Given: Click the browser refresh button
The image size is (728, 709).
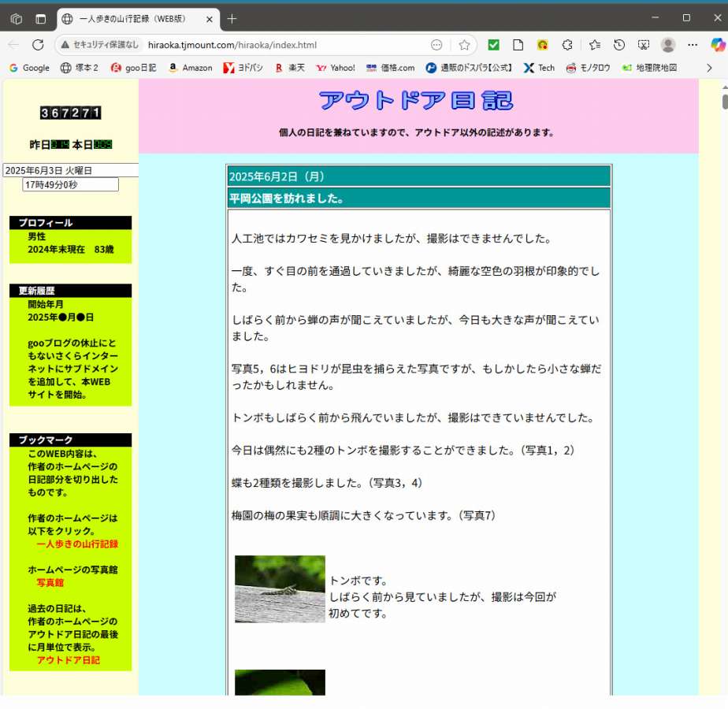Looking at the screenshot, I should (38, 45).
